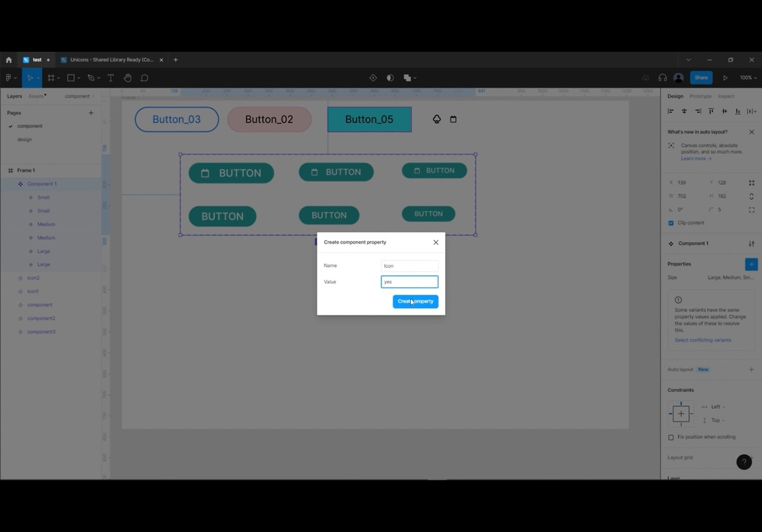The width and height of the screenshot is (762, 532).
Task: Align selection to vertical centers
Action: tap(724, 111)
